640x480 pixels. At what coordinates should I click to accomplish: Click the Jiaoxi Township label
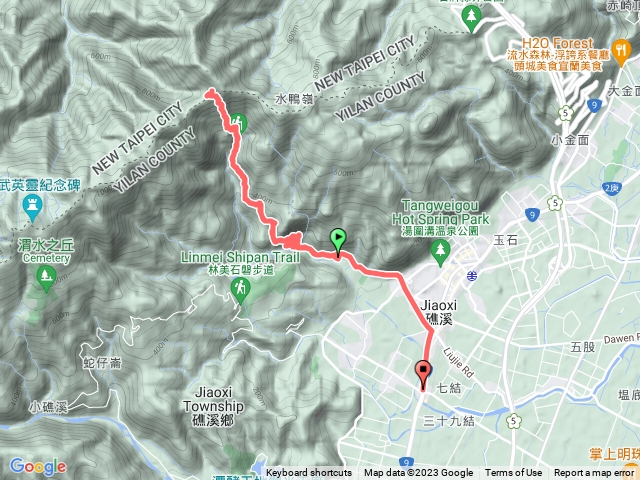[x=213, y=406]
